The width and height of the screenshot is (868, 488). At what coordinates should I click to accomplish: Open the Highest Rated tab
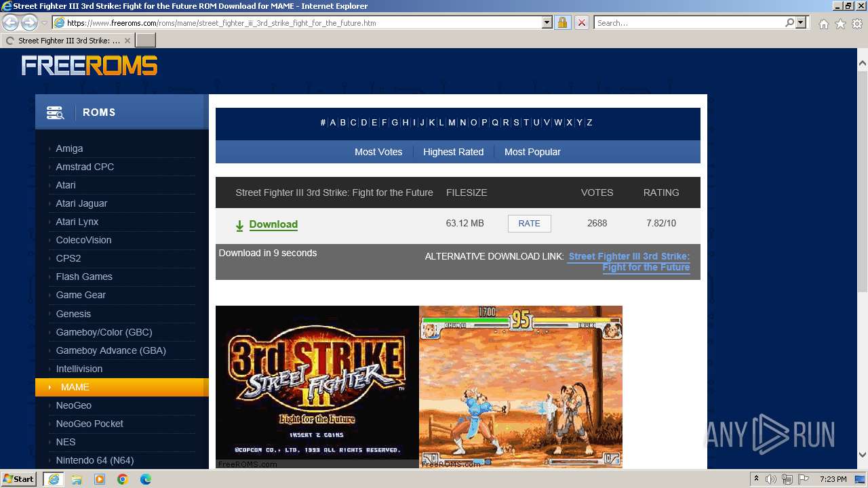[454, 152]
